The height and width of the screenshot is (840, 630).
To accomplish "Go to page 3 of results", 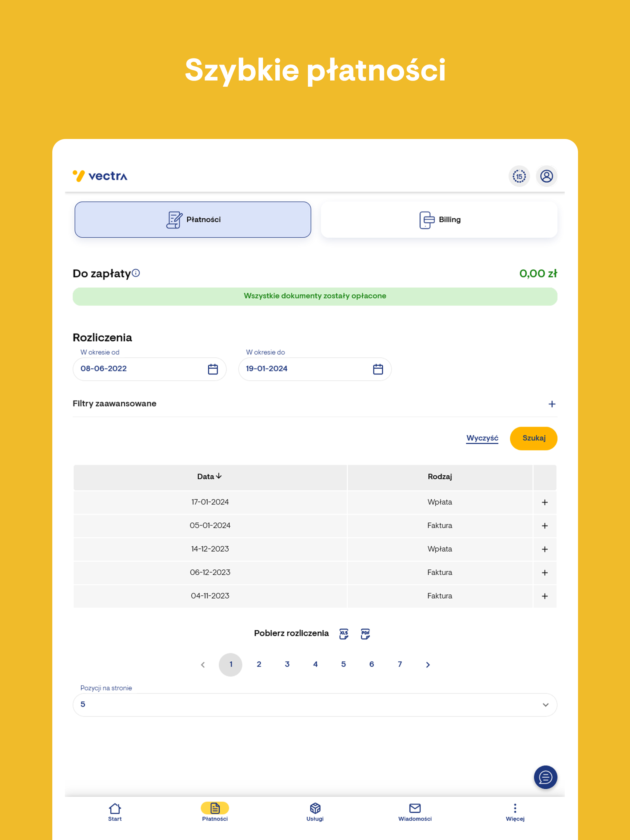I will (x=287, y=664).
